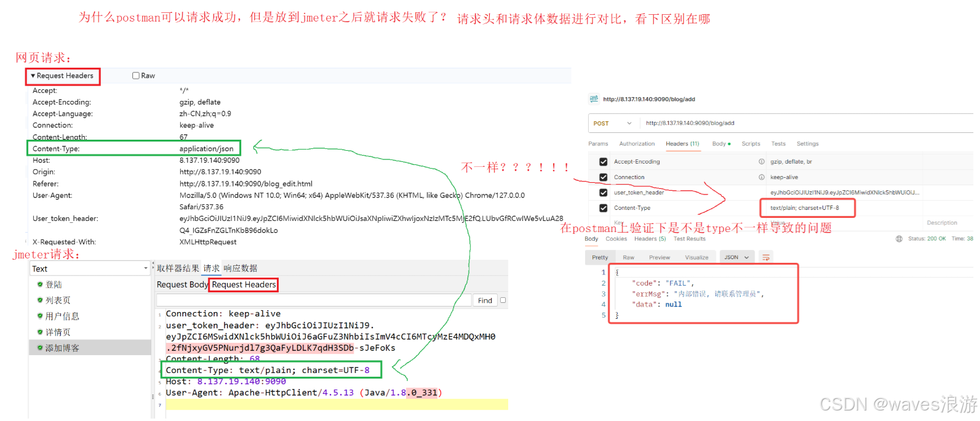Viewport: 980px width, 421px height.
Task: Open the 请求 tab in JMeter
Action: point(212,268)
